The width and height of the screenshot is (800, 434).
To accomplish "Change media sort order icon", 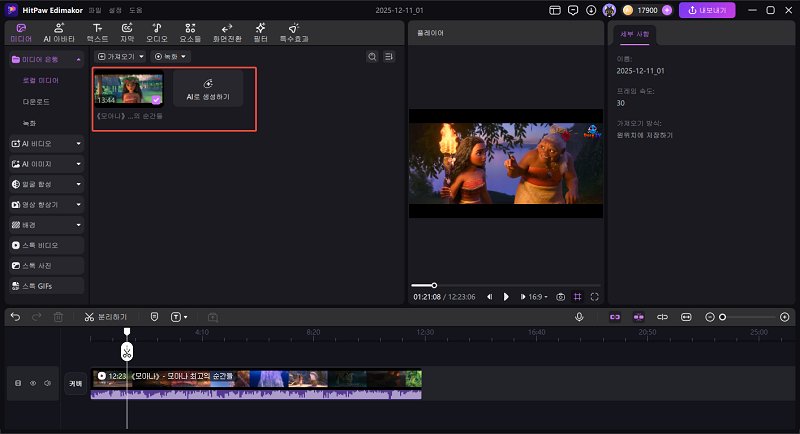I will (x=389, y=57).
